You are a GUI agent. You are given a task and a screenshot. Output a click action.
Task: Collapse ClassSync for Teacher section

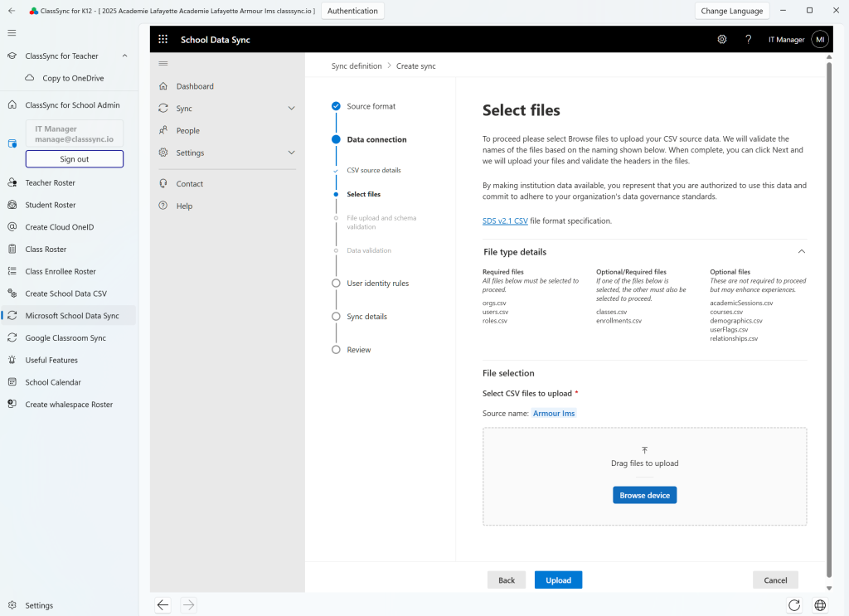(x=125, y=56)
